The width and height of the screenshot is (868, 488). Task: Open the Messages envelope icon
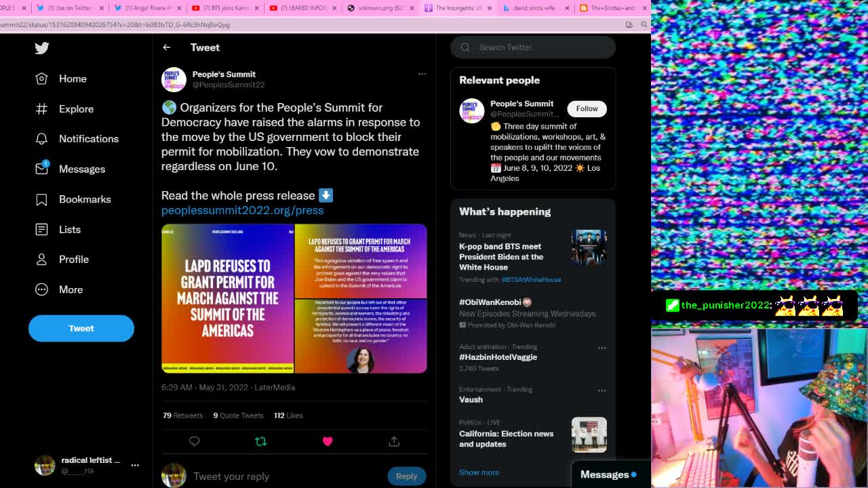pyautogui.click(x=41, y=168)
